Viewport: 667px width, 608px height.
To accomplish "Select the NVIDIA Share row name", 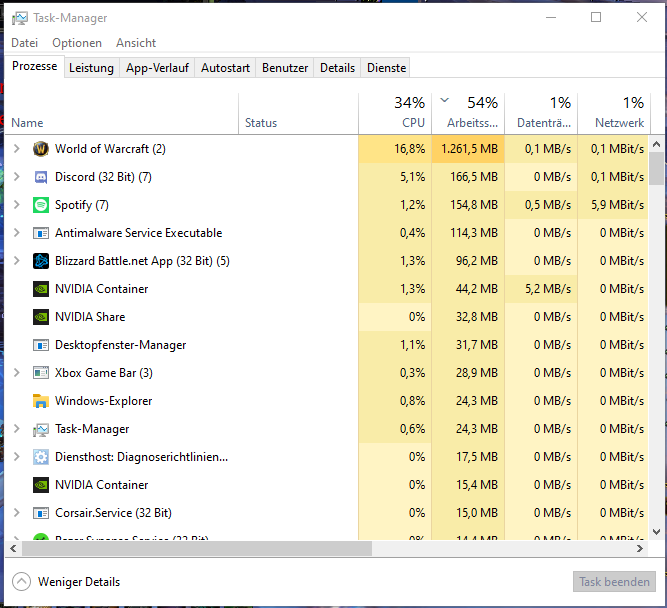I will click(90, 317).
